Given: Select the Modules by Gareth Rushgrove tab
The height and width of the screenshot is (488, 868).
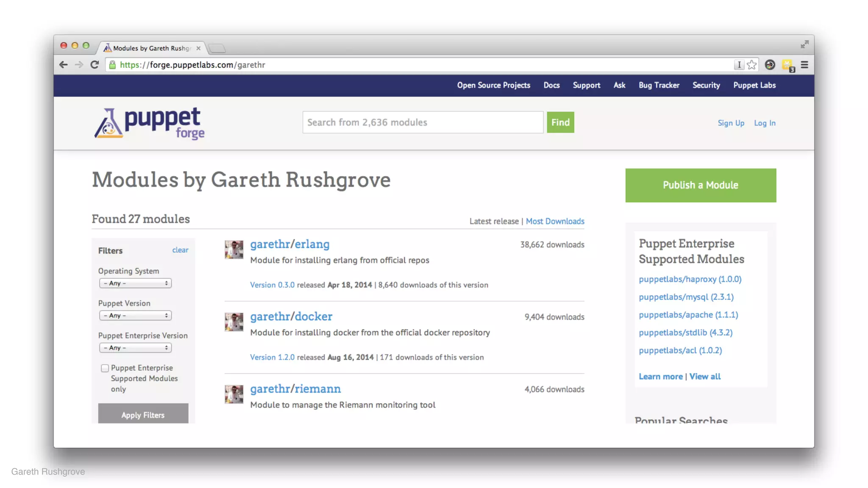Looking at the screenshot, I should [x=151, y=48].
